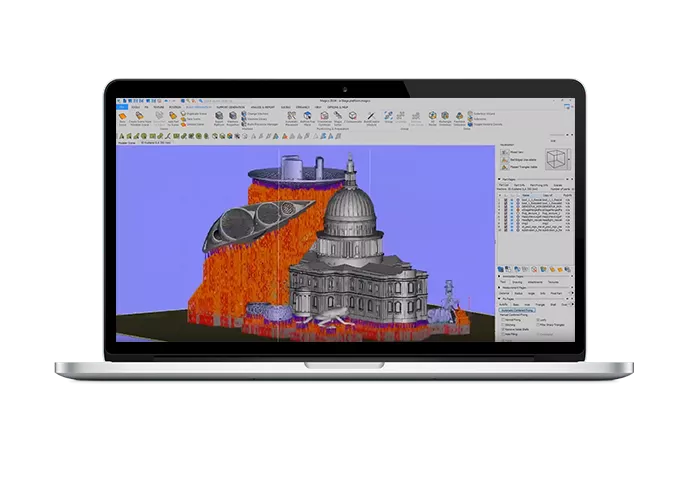This screenshot has height=480, width=690.
Task: Click Create Scene From Modeler Scene icon
Action: point(139,115)
